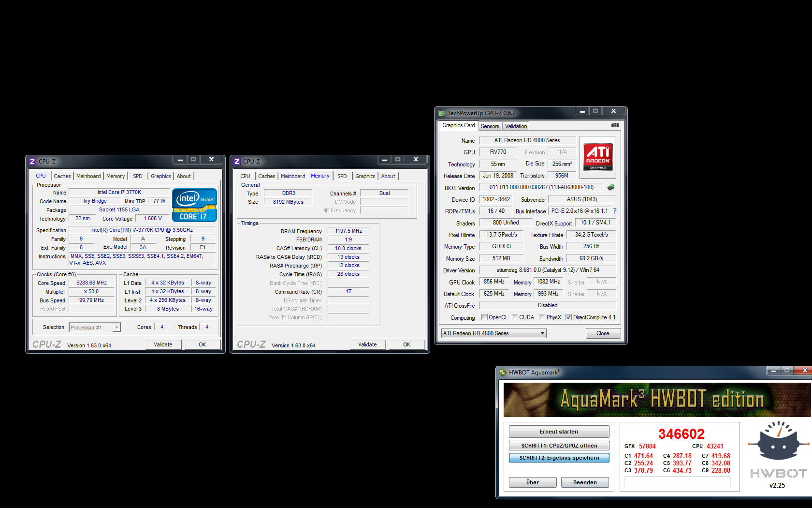The height and width of the screenshot is (508, 812).
Task: Click the GPU Clock value 856 MHz
Action: [x=494, y=282]
